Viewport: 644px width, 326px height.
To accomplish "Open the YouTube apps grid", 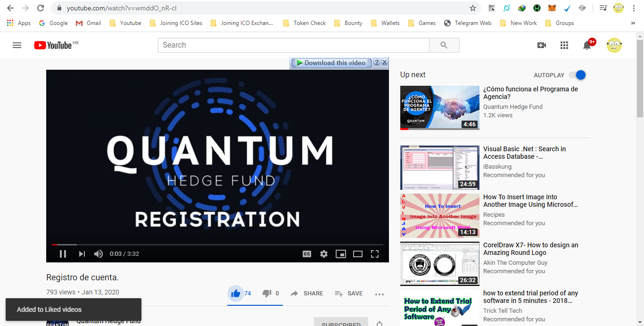I will tap(564, 45).
